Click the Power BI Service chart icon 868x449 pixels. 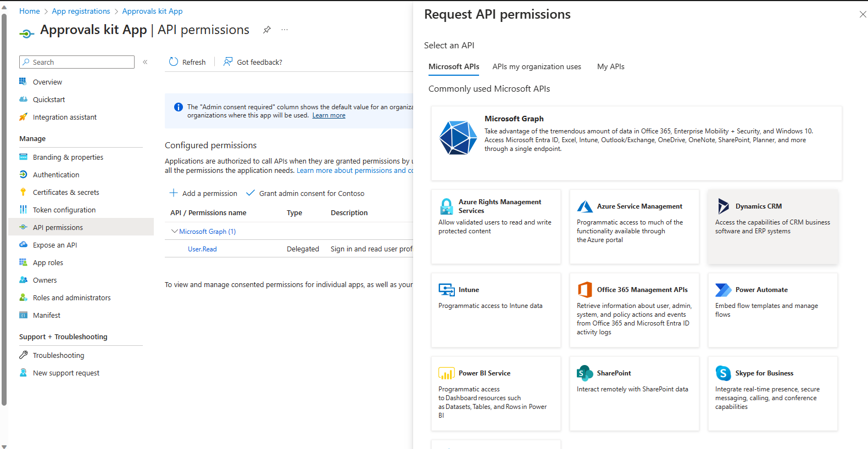tap(447, 373)
